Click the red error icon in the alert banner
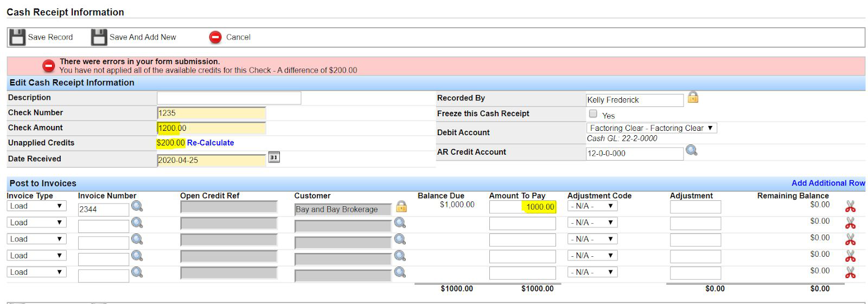Image resolution: width=868 pixels, height=304 pixels. click(x=49, y=66)
